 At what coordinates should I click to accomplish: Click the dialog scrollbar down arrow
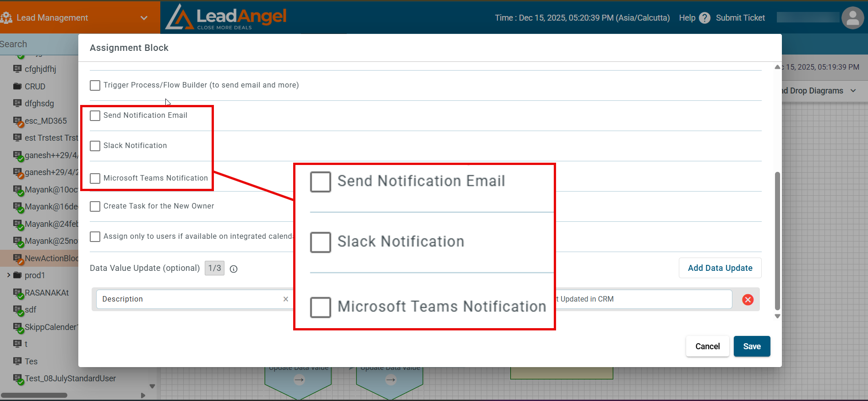777,316
